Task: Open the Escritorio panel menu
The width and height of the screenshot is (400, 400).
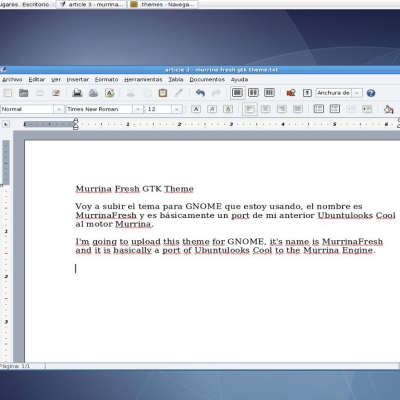Action: point(36,4)
